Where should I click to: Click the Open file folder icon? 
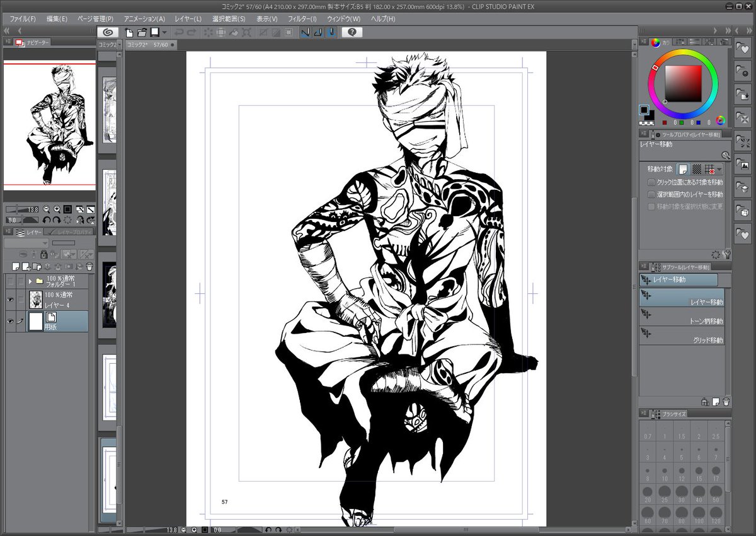click(x=142, y=32)
